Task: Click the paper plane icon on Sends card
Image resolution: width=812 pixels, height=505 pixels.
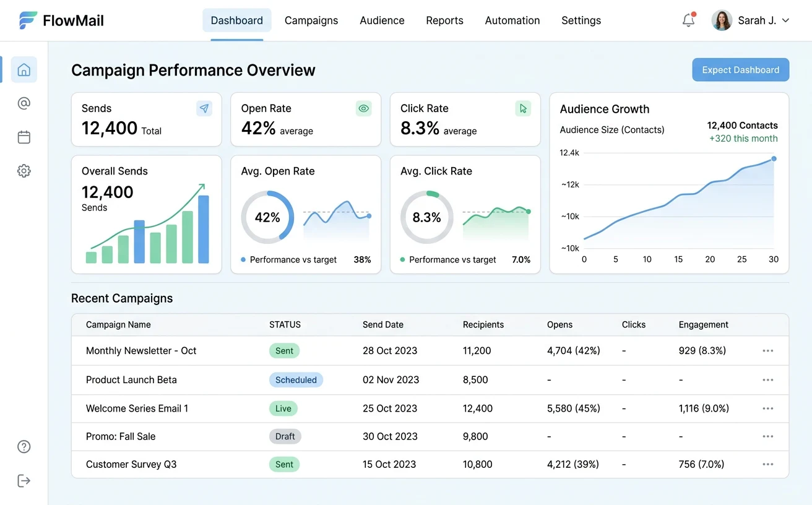Action: coord(204,108)
